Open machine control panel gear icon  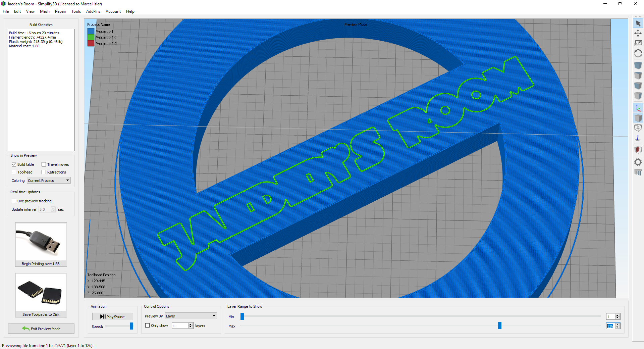coord(638,162)
